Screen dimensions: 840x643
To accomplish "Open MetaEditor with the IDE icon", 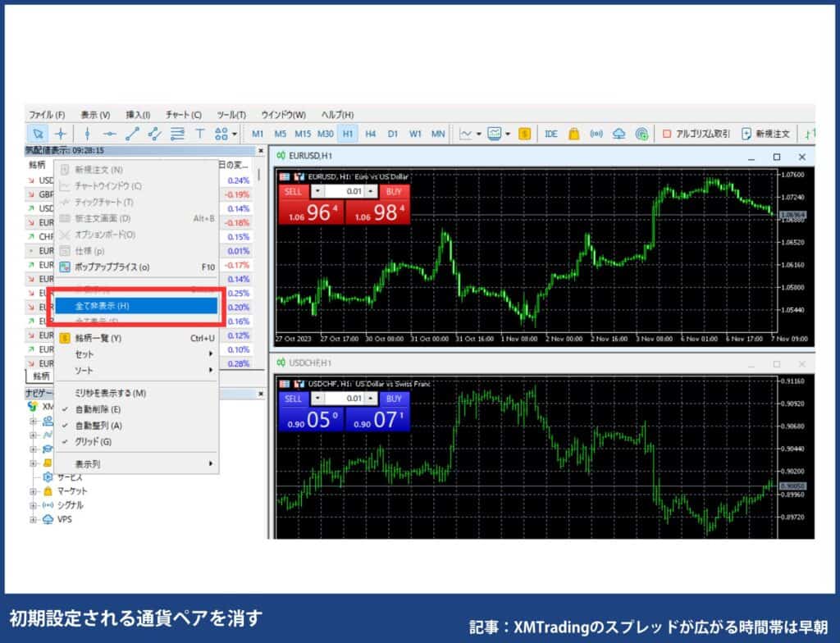I will click(550, 134).
